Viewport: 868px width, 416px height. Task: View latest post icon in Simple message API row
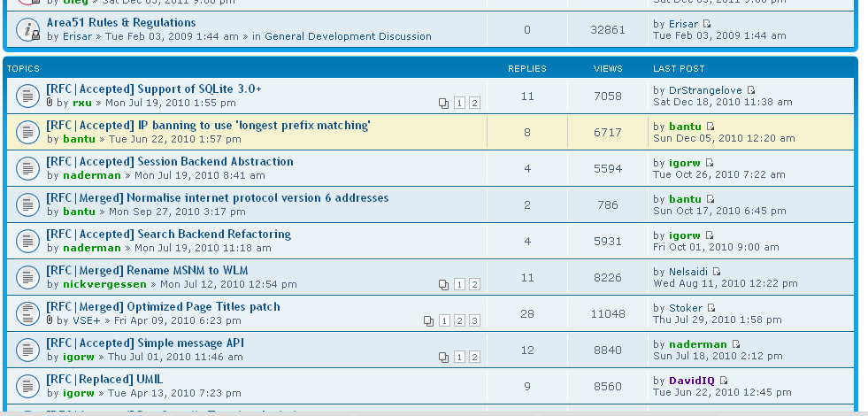pos(736,344)
